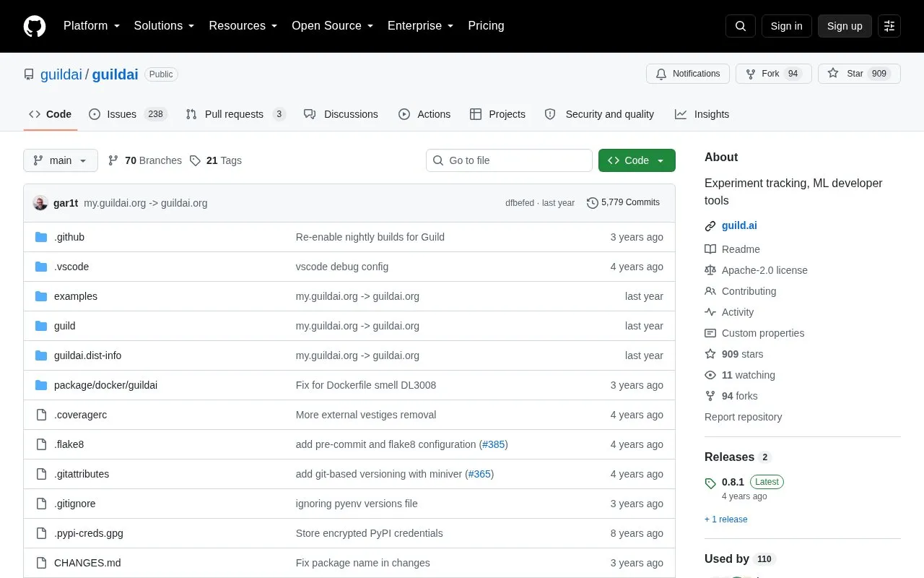
Task: Select the Code tab
Action: pos(51,114)
